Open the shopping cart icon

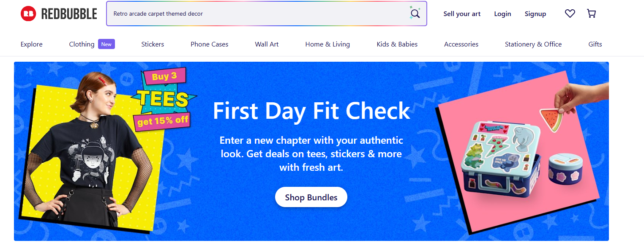tap(592, 14)
